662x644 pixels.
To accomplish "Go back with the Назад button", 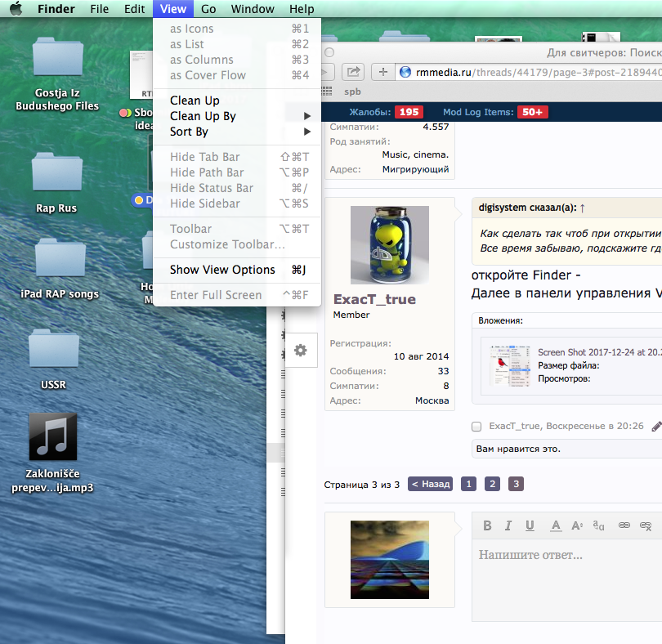I will coord(430,484).
